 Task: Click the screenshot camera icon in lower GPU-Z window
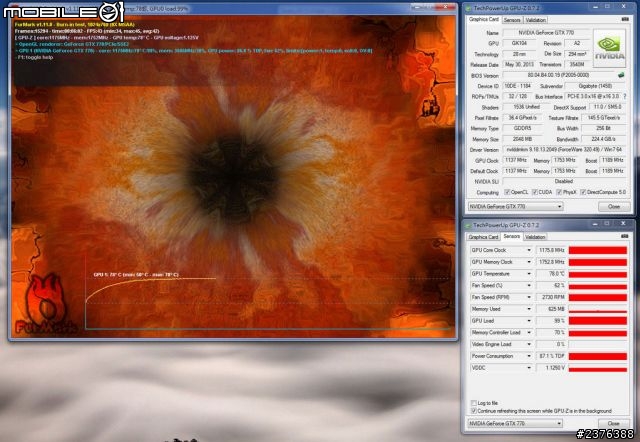(624, 236)
